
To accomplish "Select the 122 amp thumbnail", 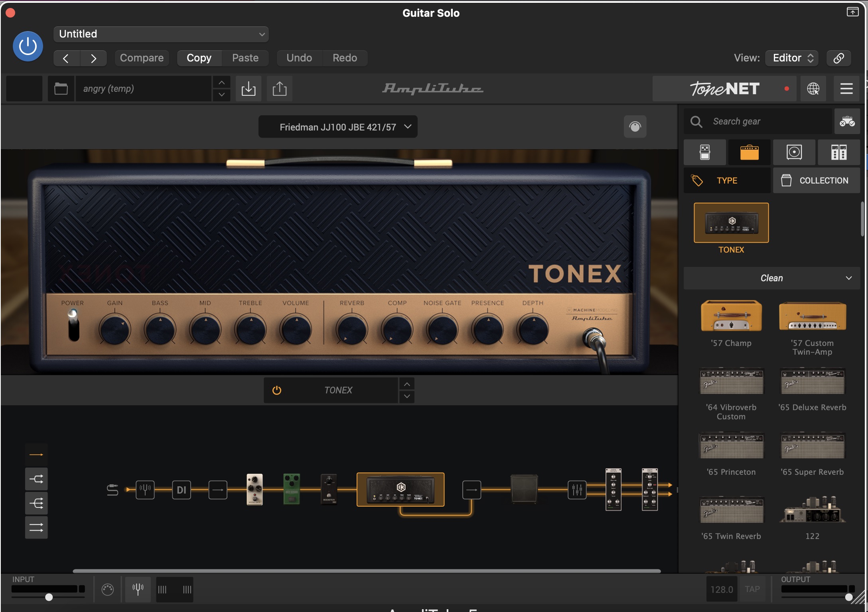I will [813, 509].
